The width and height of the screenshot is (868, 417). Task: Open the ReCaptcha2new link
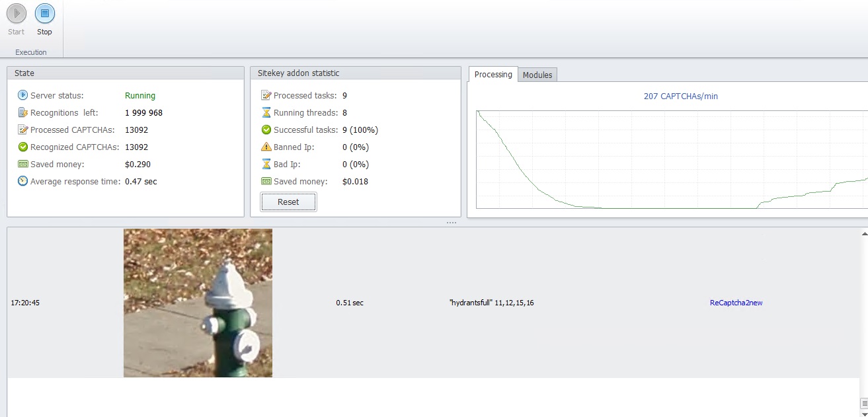click(736, 303)
